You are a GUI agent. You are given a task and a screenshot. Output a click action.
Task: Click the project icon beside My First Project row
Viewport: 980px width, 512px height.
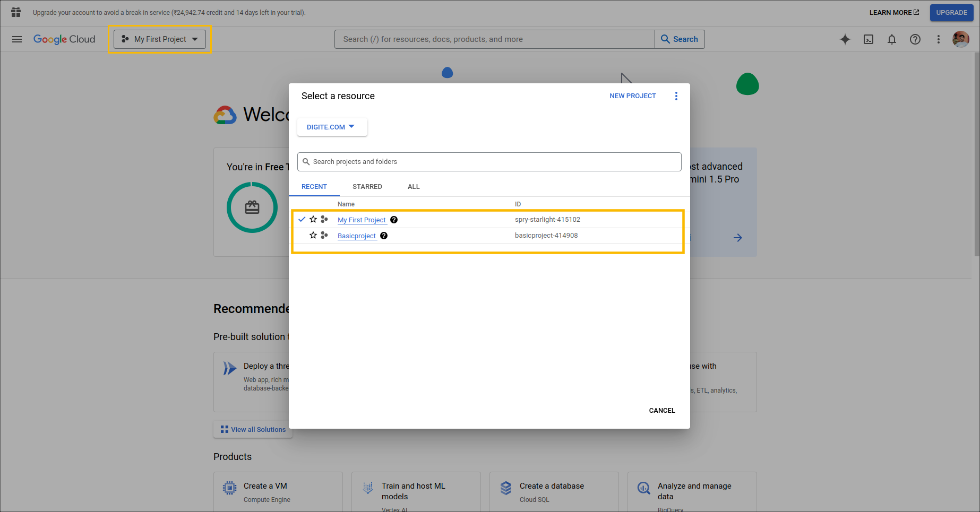(x=324, y=219)
